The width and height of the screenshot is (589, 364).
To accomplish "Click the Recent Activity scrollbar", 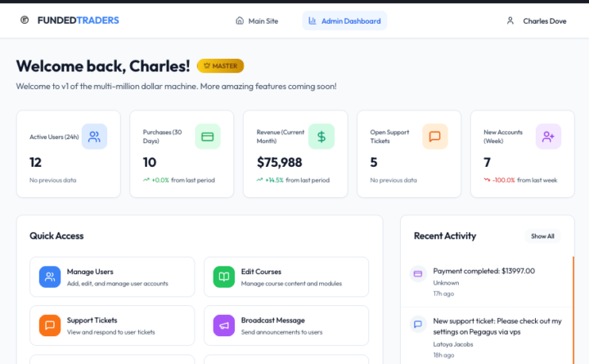I will [x=573, y=310].
